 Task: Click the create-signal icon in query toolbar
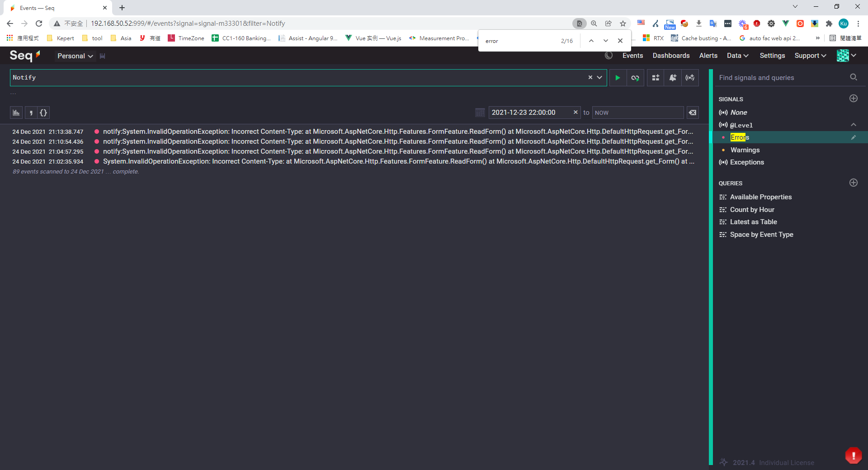(690, 78)
